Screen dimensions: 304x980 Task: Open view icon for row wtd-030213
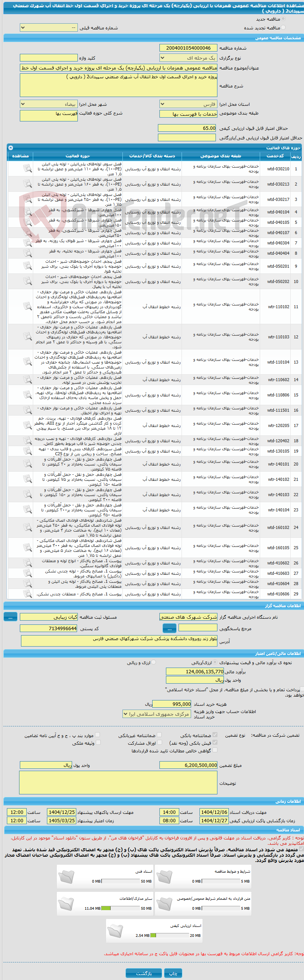(x=27, y=184)
